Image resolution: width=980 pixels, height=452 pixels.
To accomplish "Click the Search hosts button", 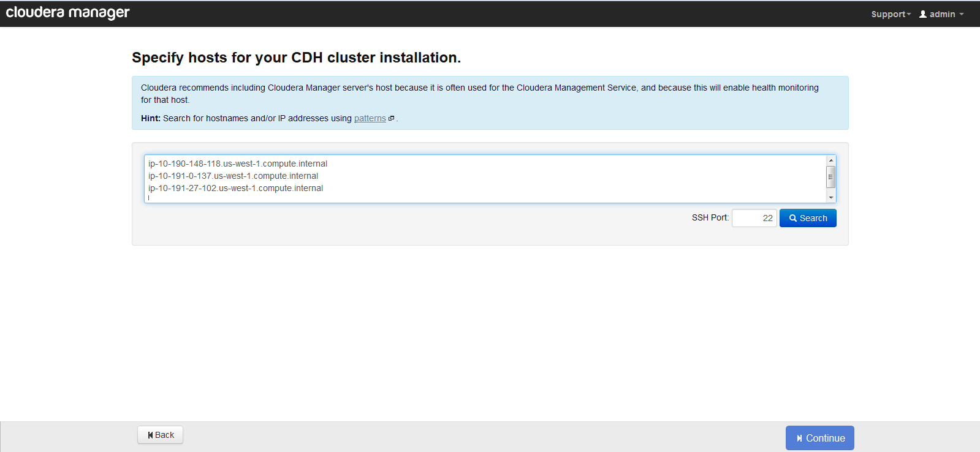I will pos(808,218).
